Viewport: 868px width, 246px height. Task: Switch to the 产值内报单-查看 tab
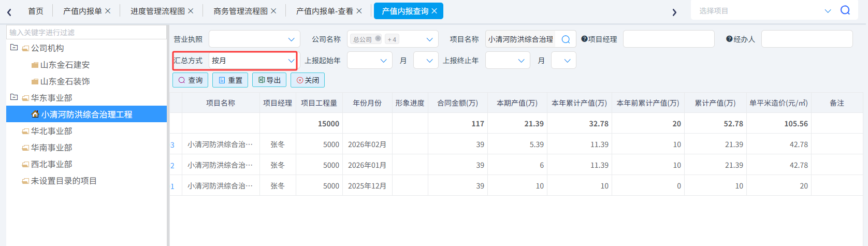325,11
